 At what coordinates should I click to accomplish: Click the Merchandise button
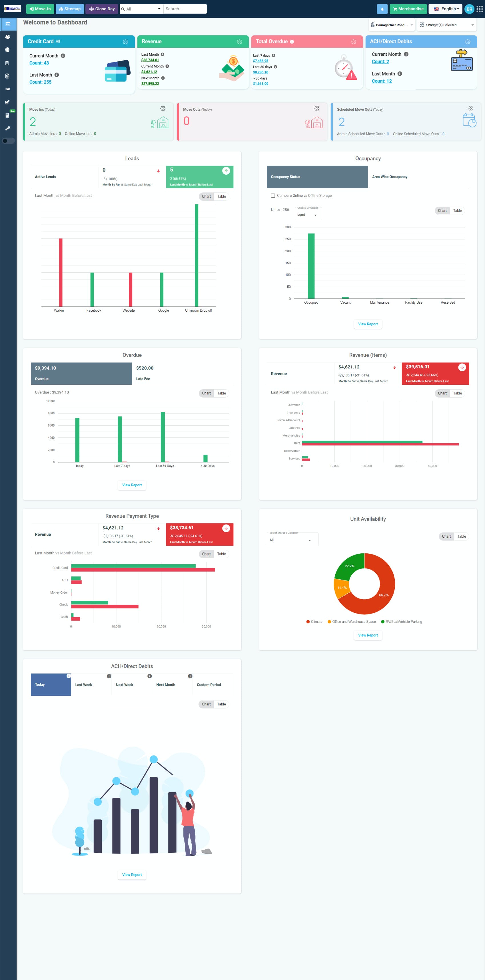pyautogui.click(x=408, y=9)
